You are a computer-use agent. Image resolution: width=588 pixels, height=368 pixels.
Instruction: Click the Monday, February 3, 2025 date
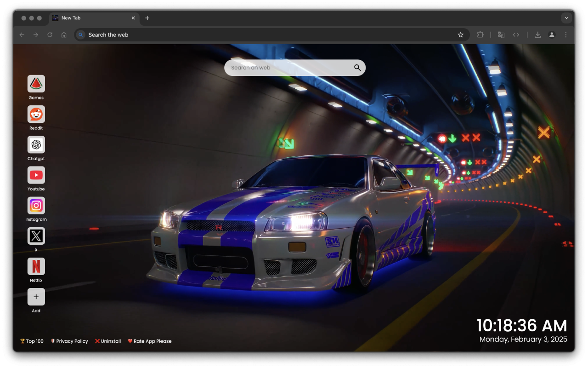coord(524,339)
